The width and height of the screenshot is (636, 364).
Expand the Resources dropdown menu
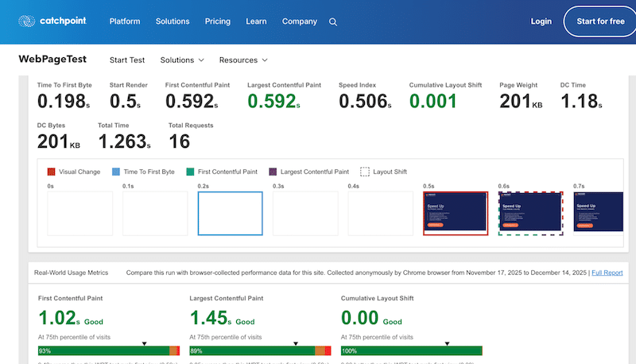[242, 60]
